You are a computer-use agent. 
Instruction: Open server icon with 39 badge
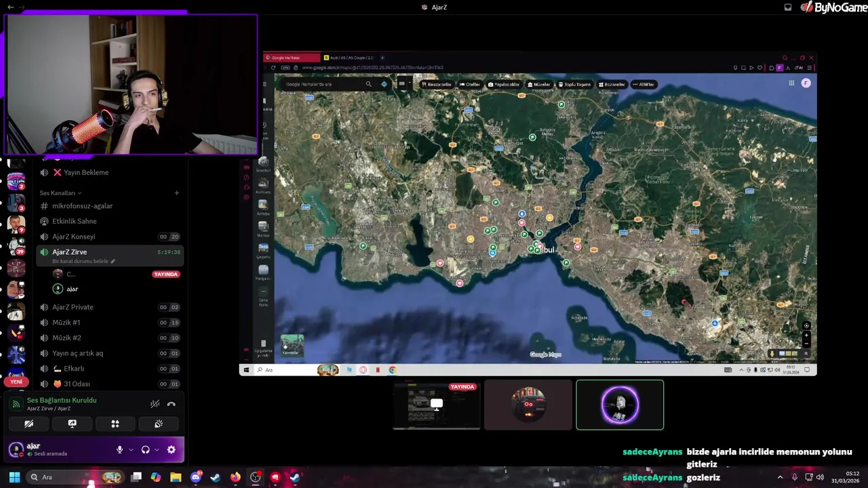tap(16, 245)
